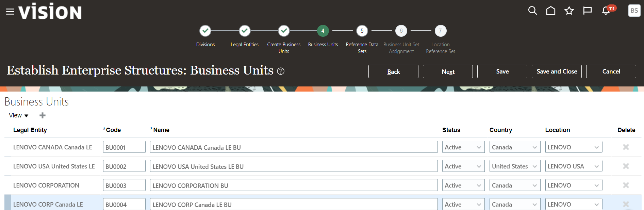
Task: Click the Save button
Action: (502, 71)
